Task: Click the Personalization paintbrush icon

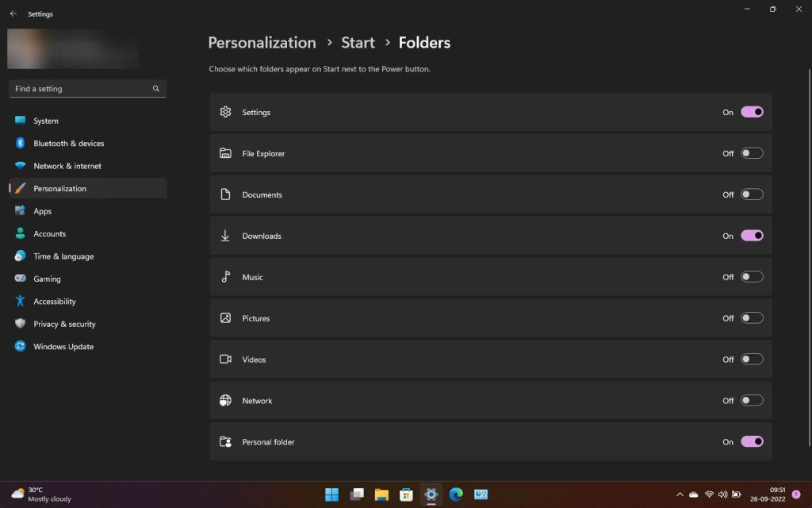Action: tap(20, 188)
